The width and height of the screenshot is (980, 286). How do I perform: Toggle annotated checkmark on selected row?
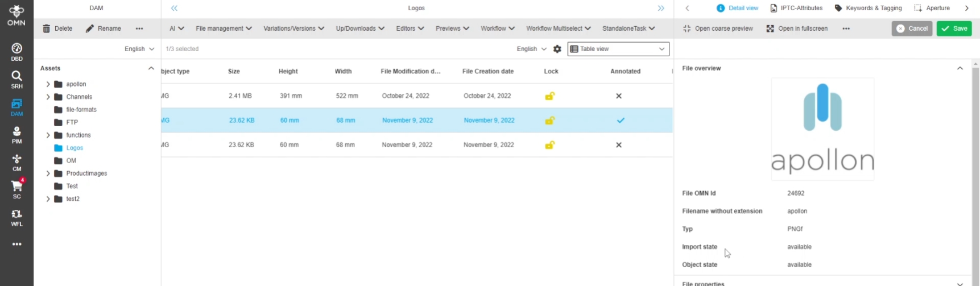point(620,121)
